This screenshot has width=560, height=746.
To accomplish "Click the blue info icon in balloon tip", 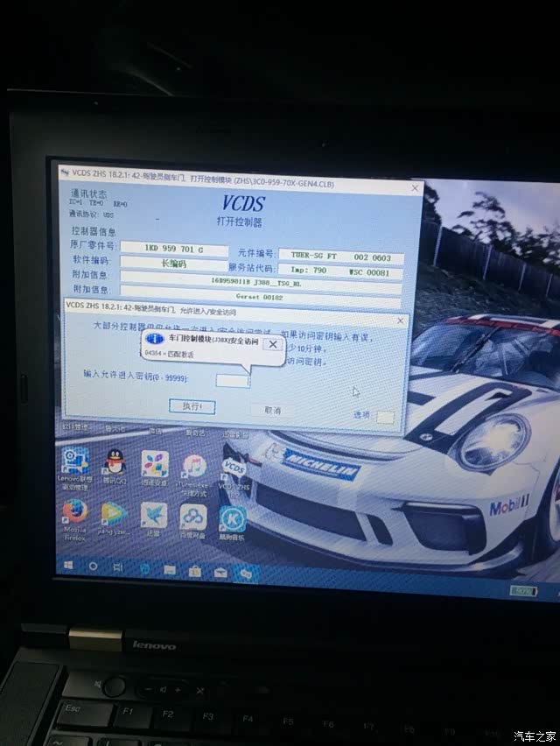I will [x=155, y=339].
